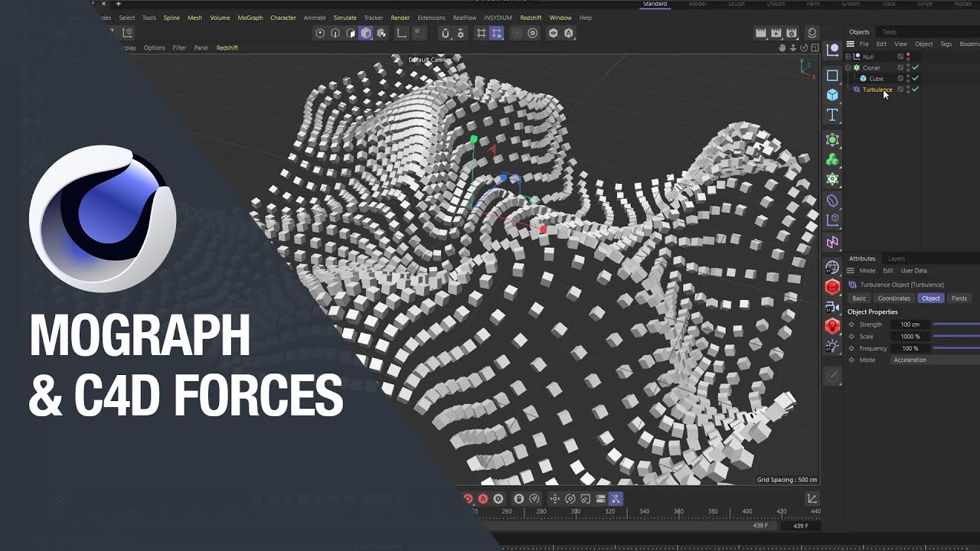Open the Simulate menu
Image resolution: width=980 pixels, height=551 pixels.
(345, 18)
